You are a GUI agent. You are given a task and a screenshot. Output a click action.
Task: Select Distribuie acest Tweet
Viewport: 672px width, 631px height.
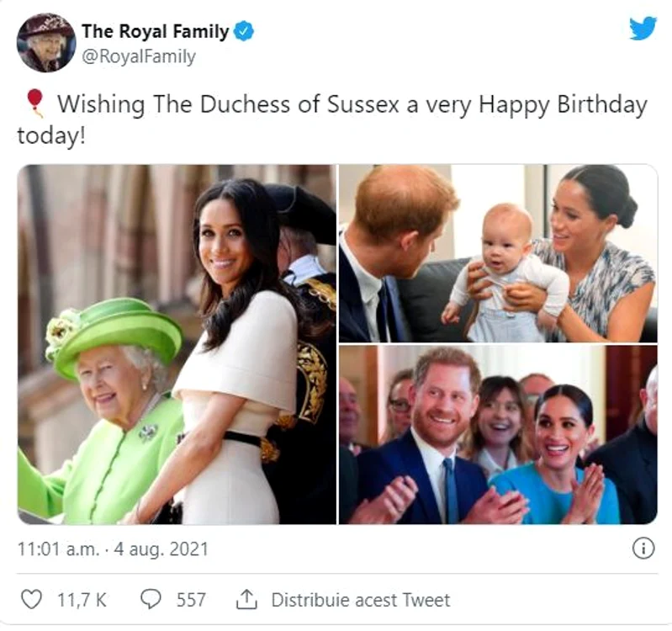coord(361,600)
